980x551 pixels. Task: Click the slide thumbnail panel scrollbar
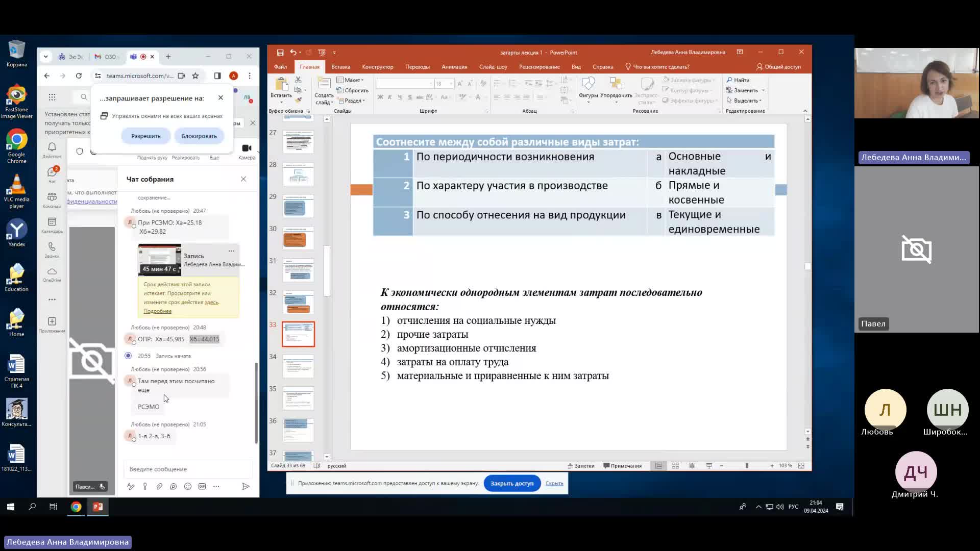click(x=327, y=271)
